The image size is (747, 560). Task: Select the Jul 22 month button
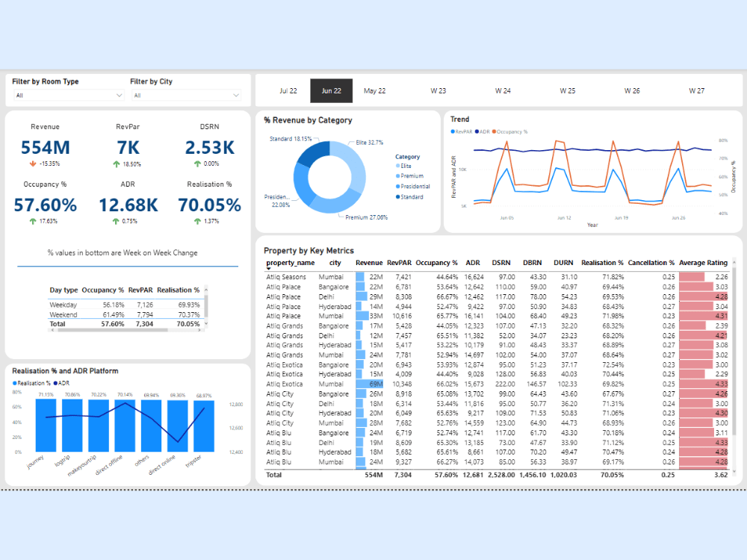coord(288,90)
